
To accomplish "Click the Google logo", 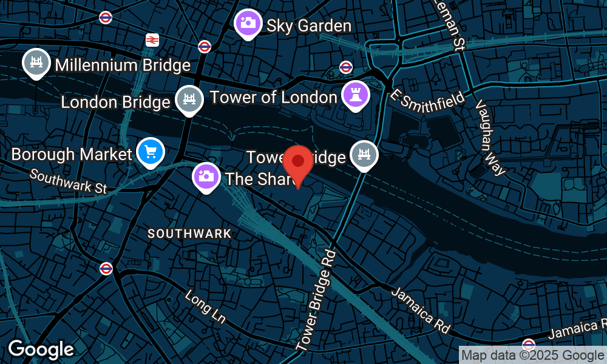I will 41,349.
